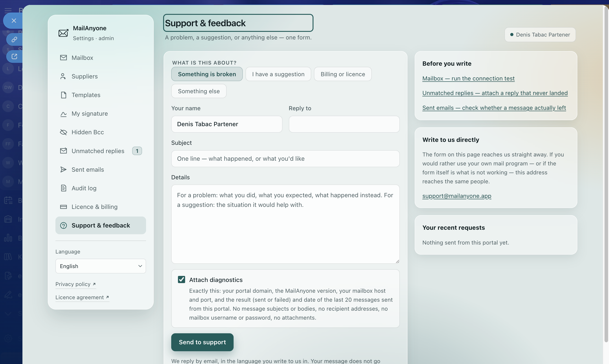
Task: Click the building icon in the background sidebar
Action: [8, 219]
